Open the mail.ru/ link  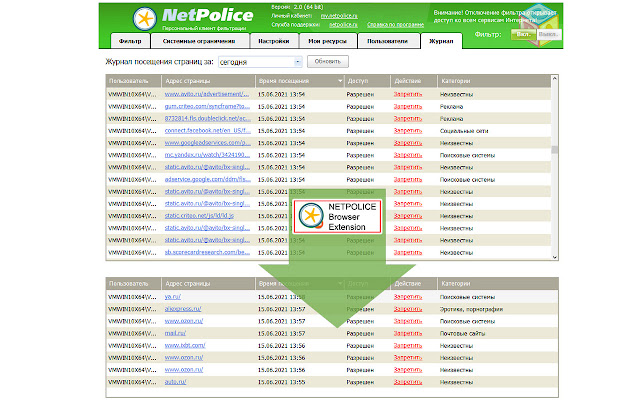[x=175, y=333]
